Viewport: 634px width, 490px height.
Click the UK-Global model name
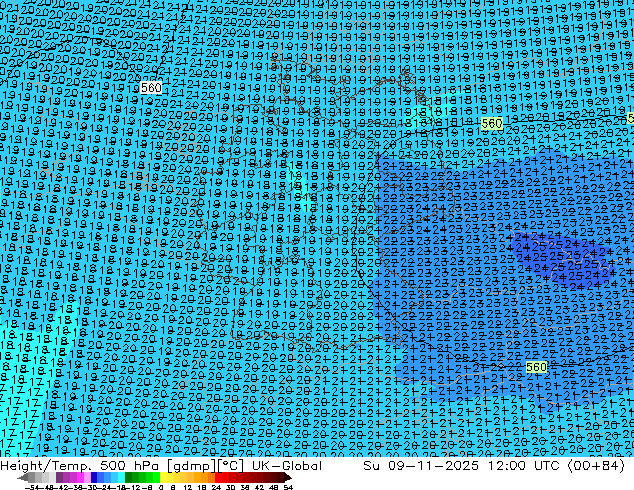point(287,466)
